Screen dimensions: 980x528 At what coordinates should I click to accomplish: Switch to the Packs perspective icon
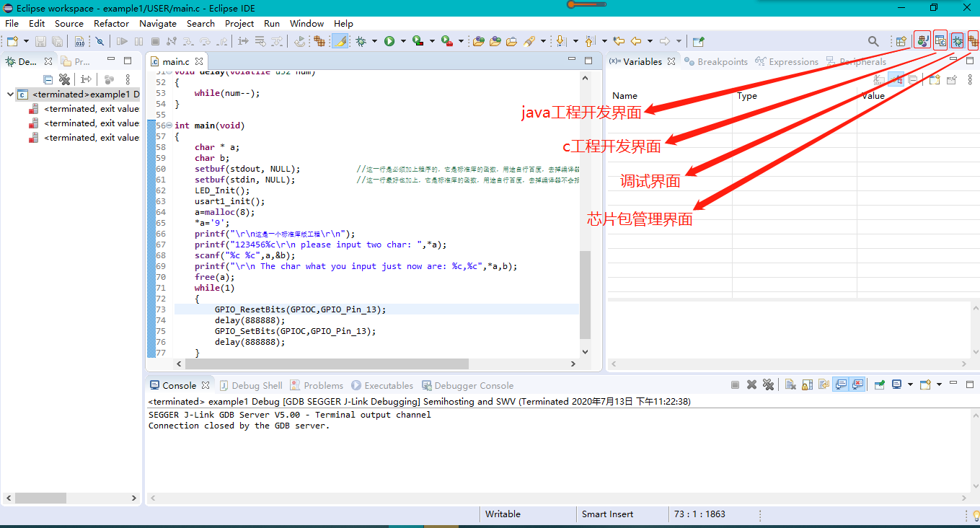[x=974, y=41]
